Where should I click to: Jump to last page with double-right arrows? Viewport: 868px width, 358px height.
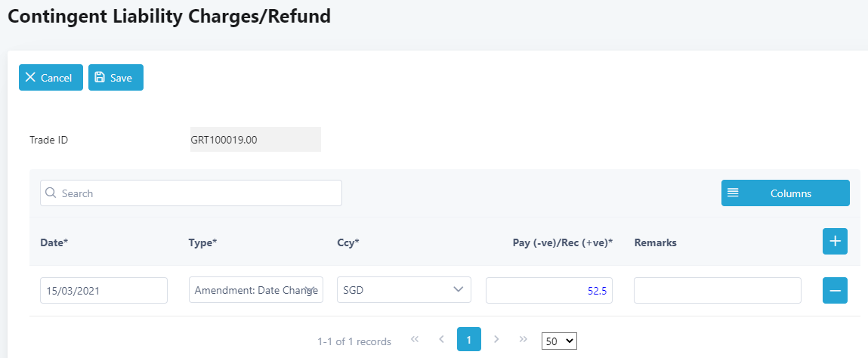[523, 339]
